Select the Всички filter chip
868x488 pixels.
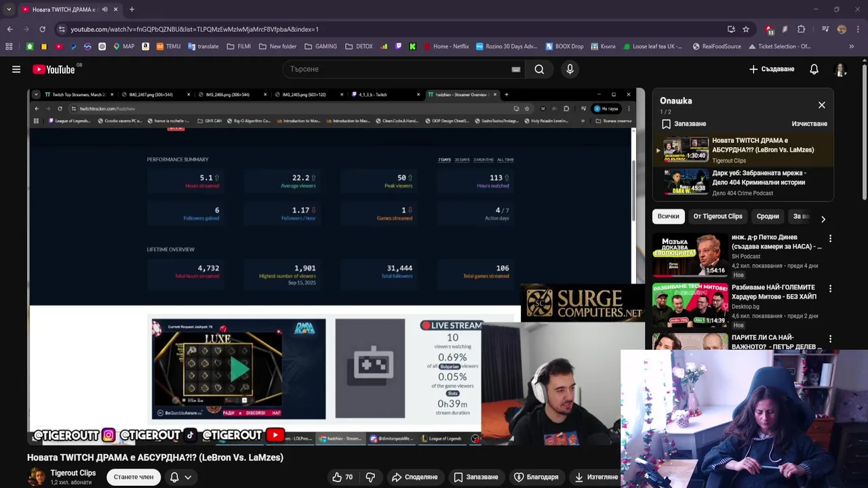tap(668, 216)
